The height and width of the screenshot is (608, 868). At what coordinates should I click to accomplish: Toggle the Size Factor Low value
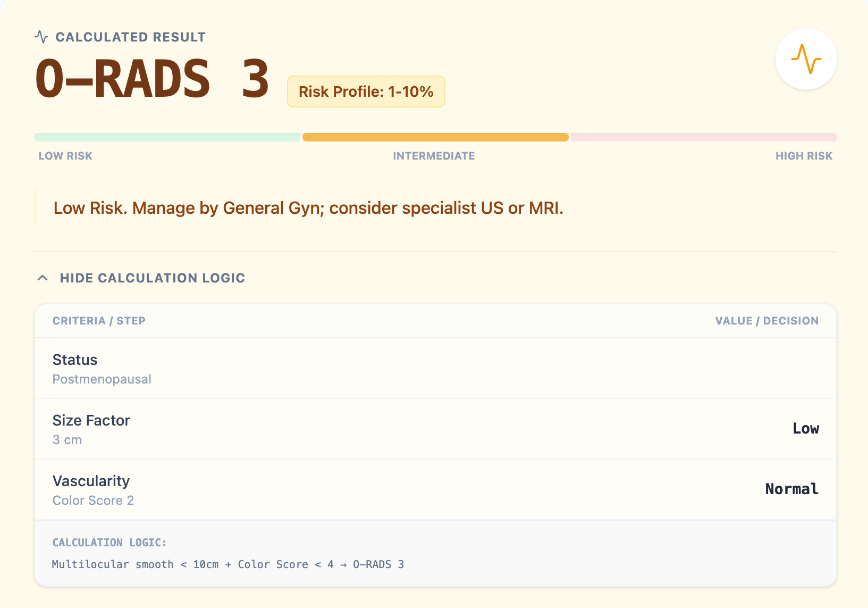pos(806,428)
